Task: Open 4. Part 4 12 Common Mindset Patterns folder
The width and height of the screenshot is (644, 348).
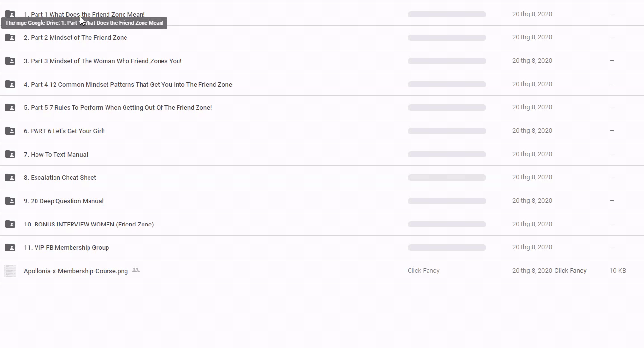Action: 128,84
